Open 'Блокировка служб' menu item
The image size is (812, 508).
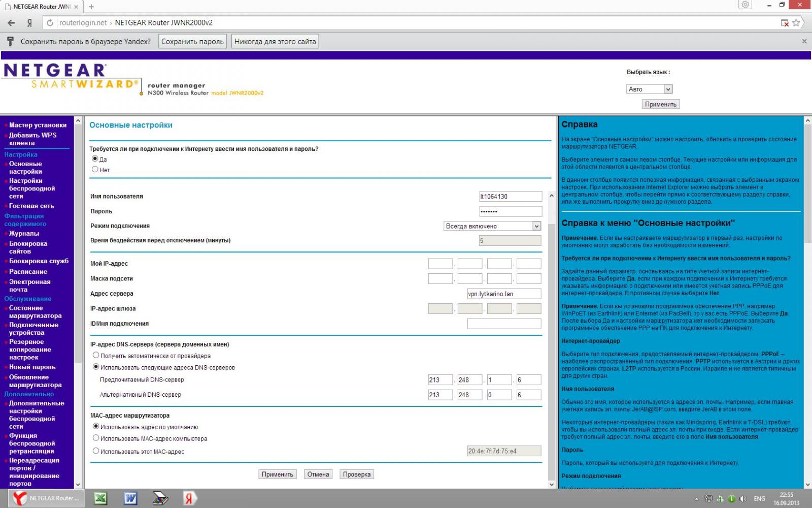point(39,261)
